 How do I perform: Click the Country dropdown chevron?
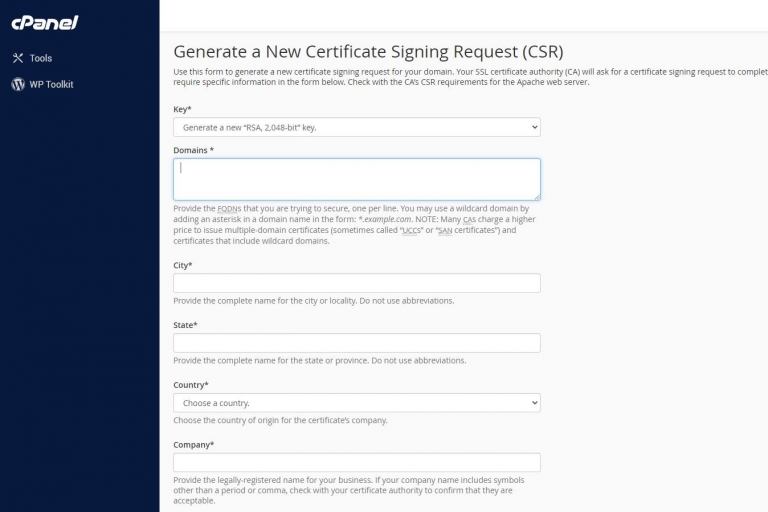click(534, 403)
